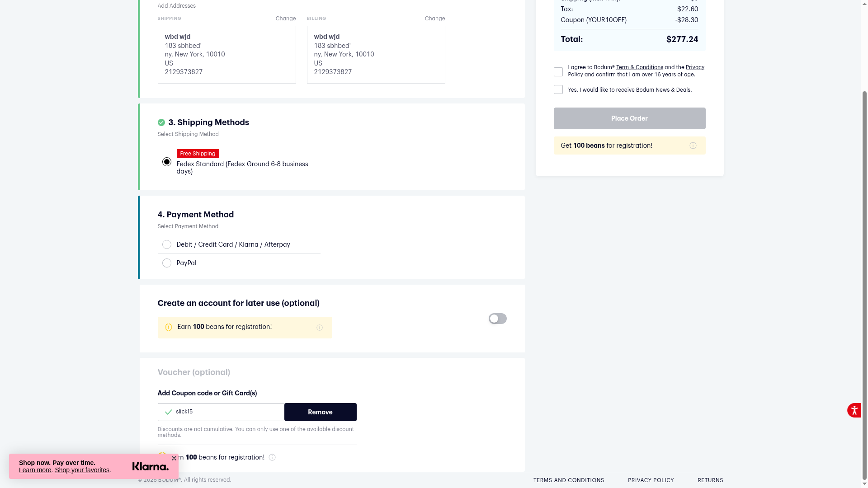The width and height of the screenshot is (868, 488).
Task: Toggle create an account switch
Action: (497, 319)
